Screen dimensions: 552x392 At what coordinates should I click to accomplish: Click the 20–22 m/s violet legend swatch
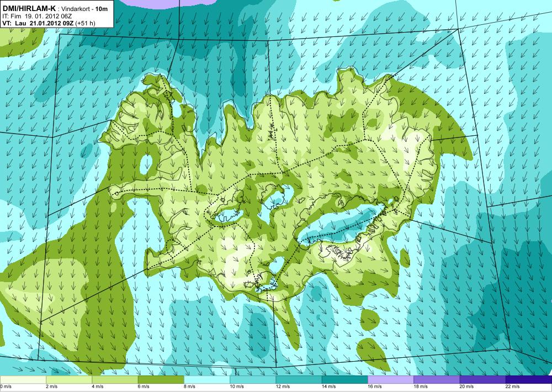[482, 380]
